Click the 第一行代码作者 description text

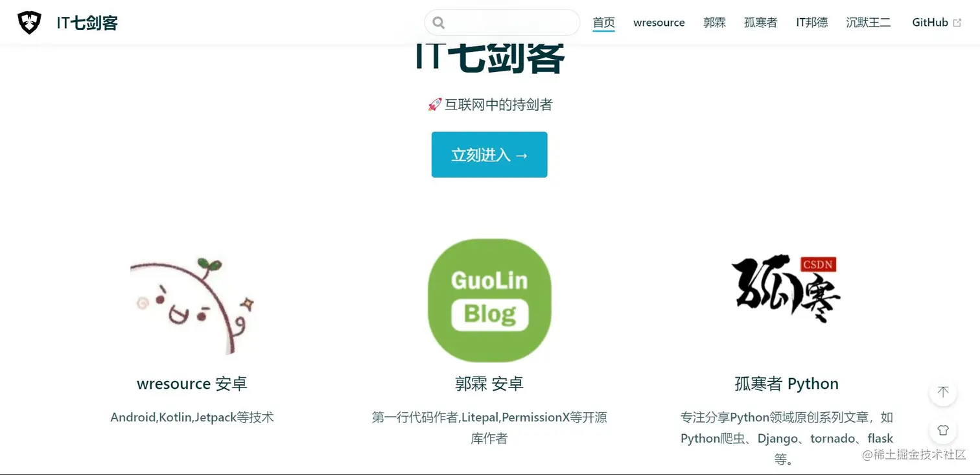pyautogui.click(x=489, y=428)
